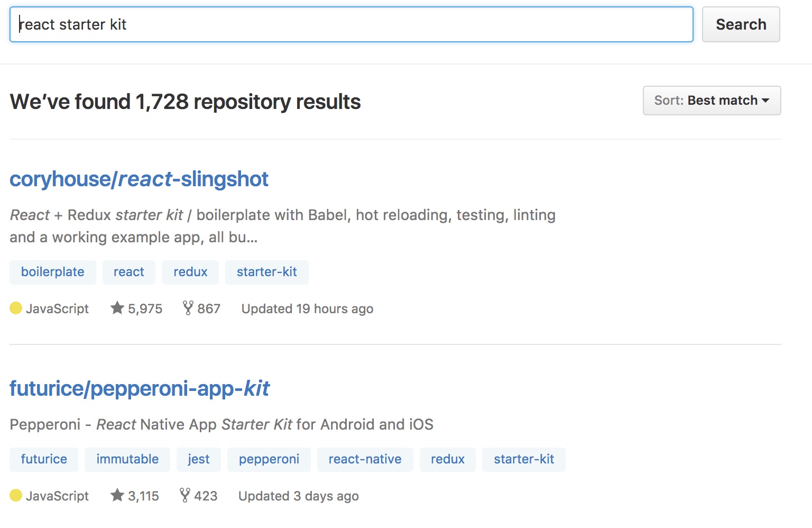Select the immutable topic tag
The width and height of the screenshot is (812, 528).
click(127, 459)
